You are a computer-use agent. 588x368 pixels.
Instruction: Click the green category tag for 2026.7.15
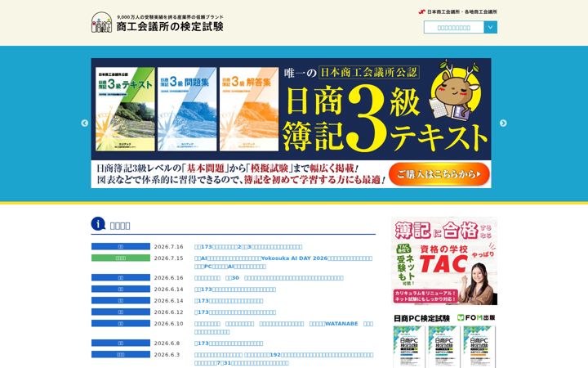121,258
